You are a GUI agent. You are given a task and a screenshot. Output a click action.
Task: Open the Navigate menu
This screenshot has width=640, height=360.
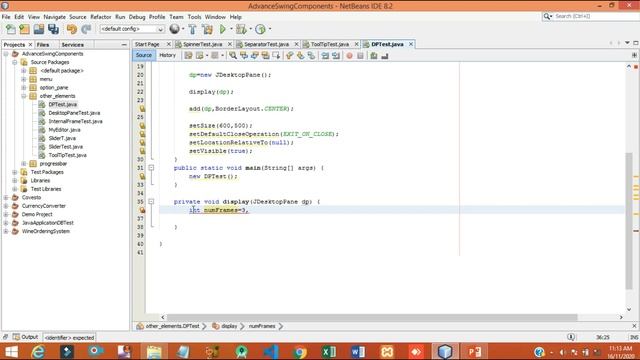pyautogui.click(x=55, y=17)
